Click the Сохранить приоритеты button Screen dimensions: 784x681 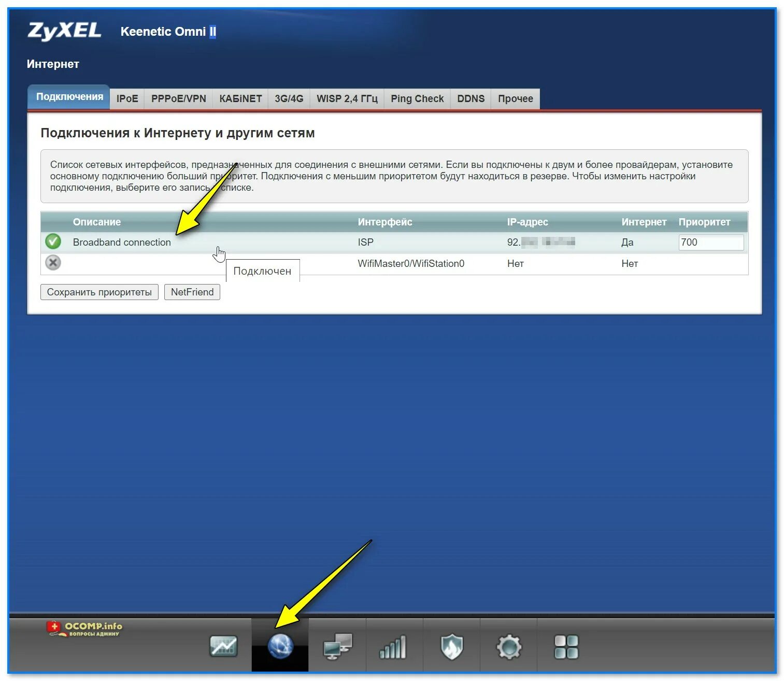[99, 292]
